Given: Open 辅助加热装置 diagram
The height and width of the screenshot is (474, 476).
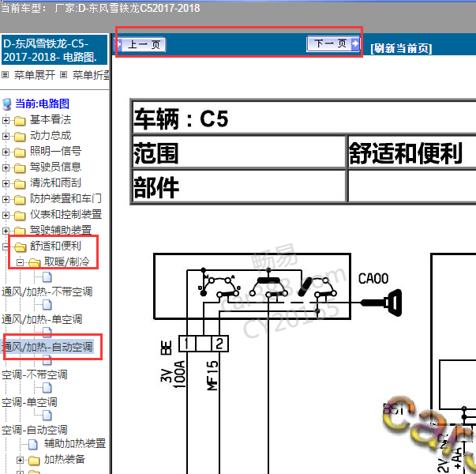Looking at the screenshot, I should 75,444.
